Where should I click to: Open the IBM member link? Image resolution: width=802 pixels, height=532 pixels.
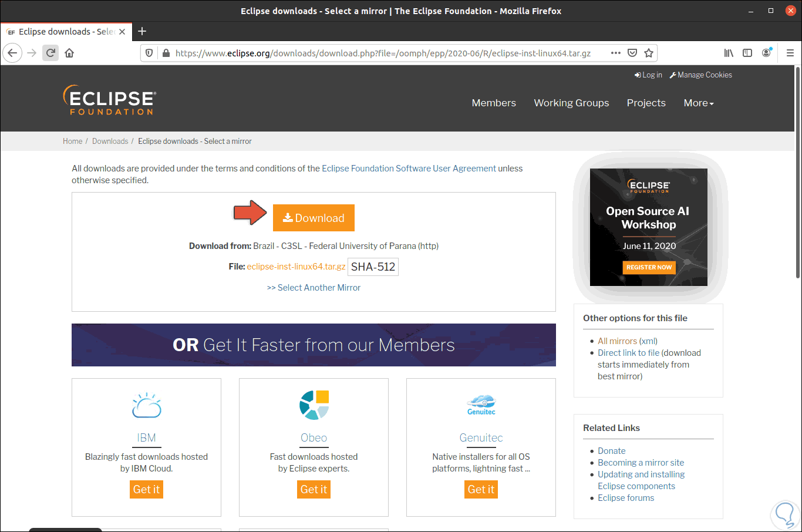click(x=147, y=438)
